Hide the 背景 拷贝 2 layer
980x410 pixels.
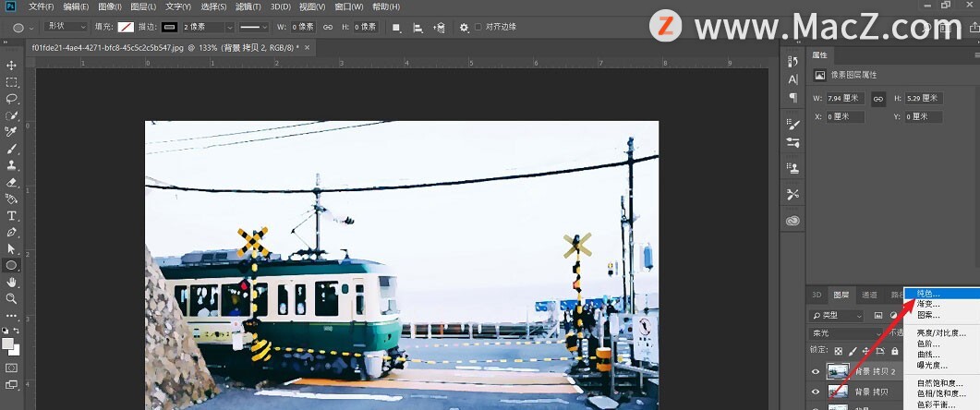point(815,370)
